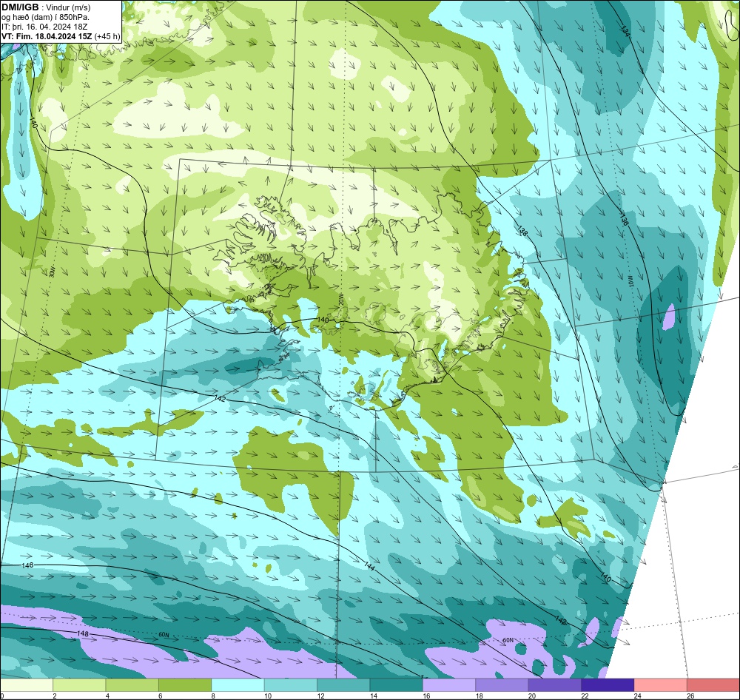
Task: Click the 2–4 m/s light green legend swatch
Action: coord(79,684)
